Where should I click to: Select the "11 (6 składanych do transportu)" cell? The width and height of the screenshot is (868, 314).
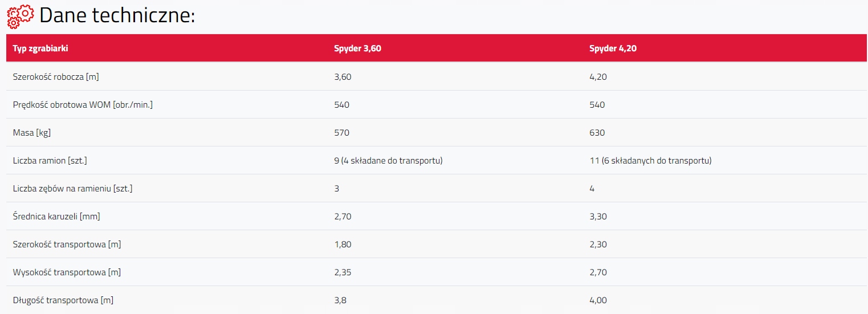pos(650,161)
